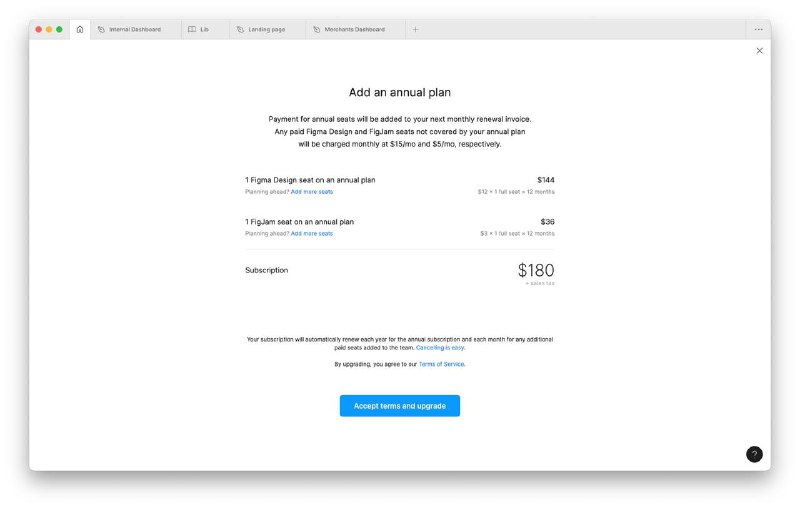
Task: Click the file icon on Merchants Dashboard tab
Action: [316, 30]
